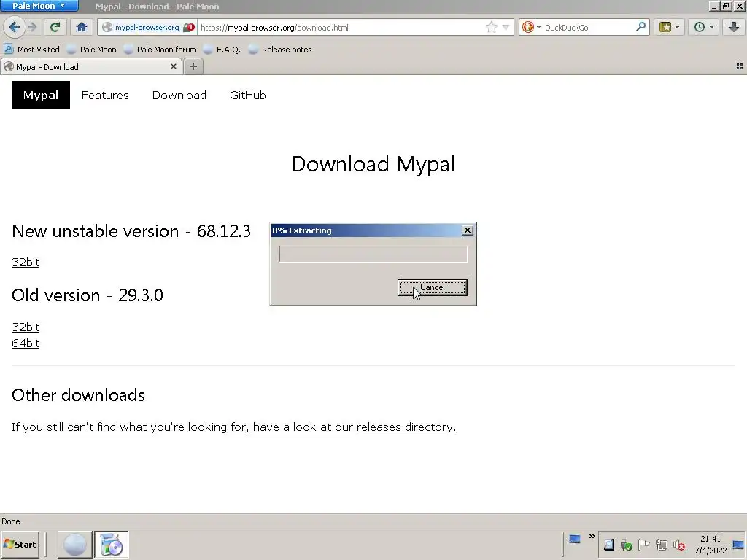Open the Release notes bookmark
The height and width of the screenshot is (560, 747).
pos(281,50)
